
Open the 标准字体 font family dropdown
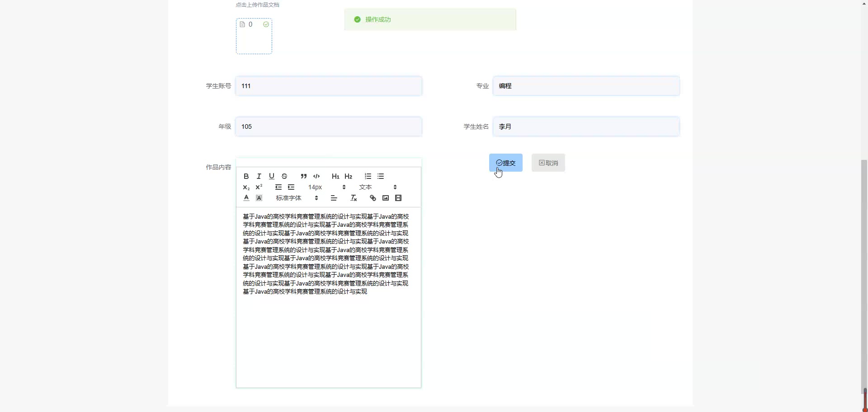(x=297, y=198)
